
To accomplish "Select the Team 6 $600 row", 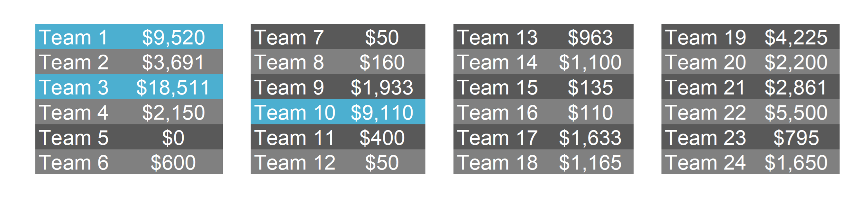I will 129,162.
